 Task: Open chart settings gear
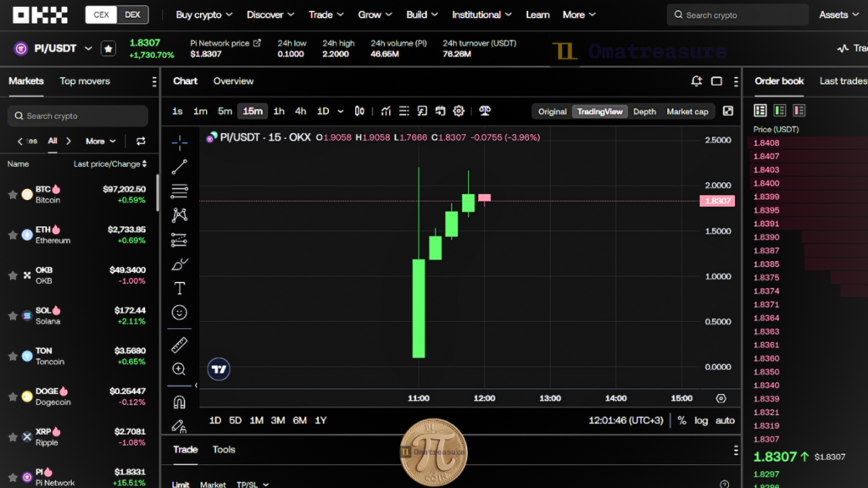coord(459,111)
